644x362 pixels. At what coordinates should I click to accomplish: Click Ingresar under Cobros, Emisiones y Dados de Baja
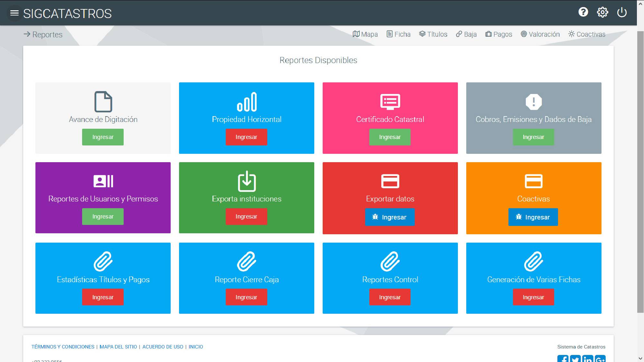(534, 137)
